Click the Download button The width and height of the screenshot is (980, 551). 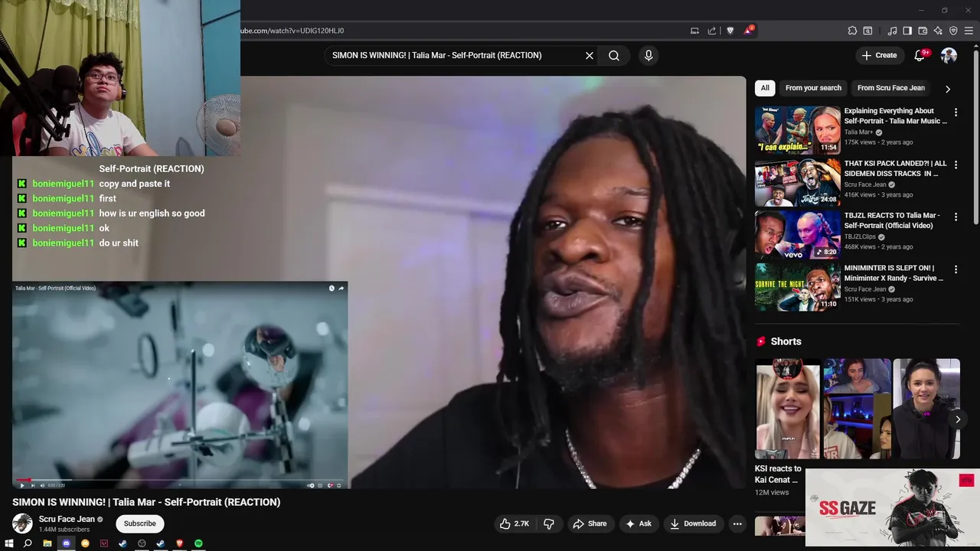[x=692, y=523]
